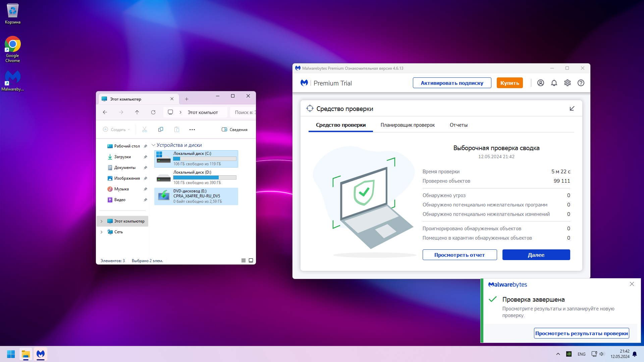644x362 pixels.
Task: Switch Explorer to details list view
Action: (x=244, y=260)
